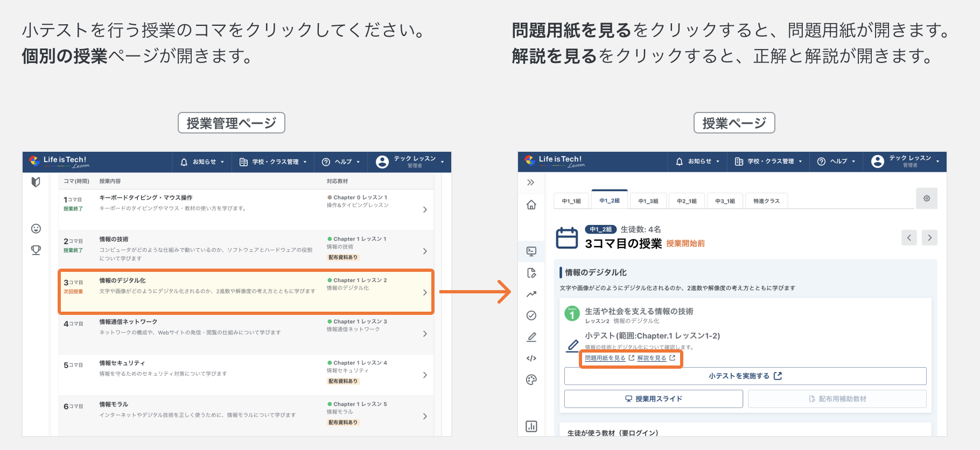Image resolution: width=980 pixels, height=450 pixels.
Task: Click the paint palette sidebar icon
Action: 531,379
